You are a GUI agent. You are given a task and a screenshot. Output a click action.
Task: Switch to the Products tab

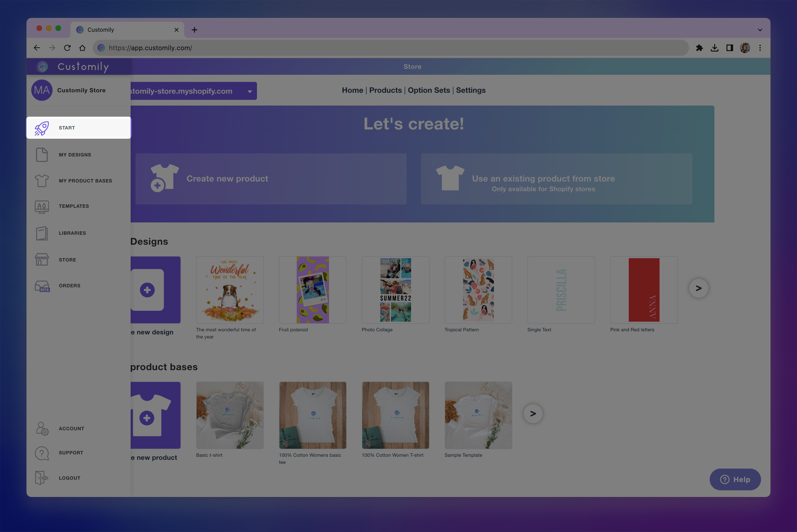point(385,90)
